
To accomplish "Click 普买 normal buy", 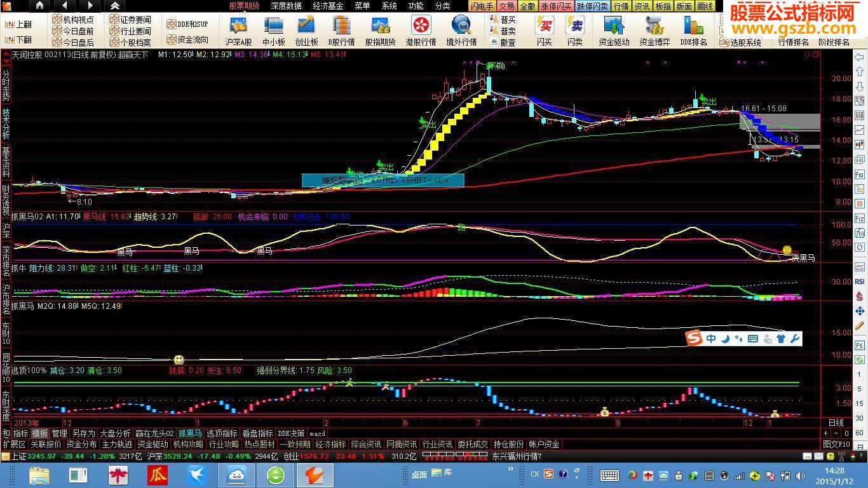I will tap(503, 20).
